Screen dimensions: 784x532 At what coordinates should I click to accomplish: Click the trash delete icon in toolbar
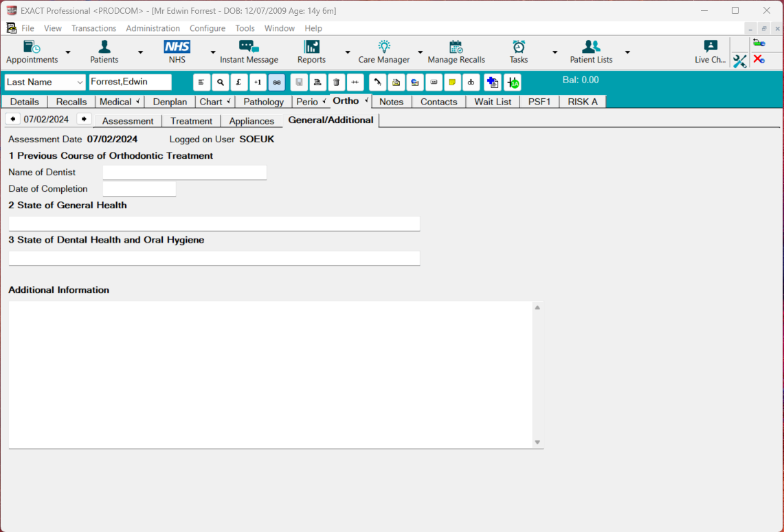pyautogui.click(x=336, y=82)
